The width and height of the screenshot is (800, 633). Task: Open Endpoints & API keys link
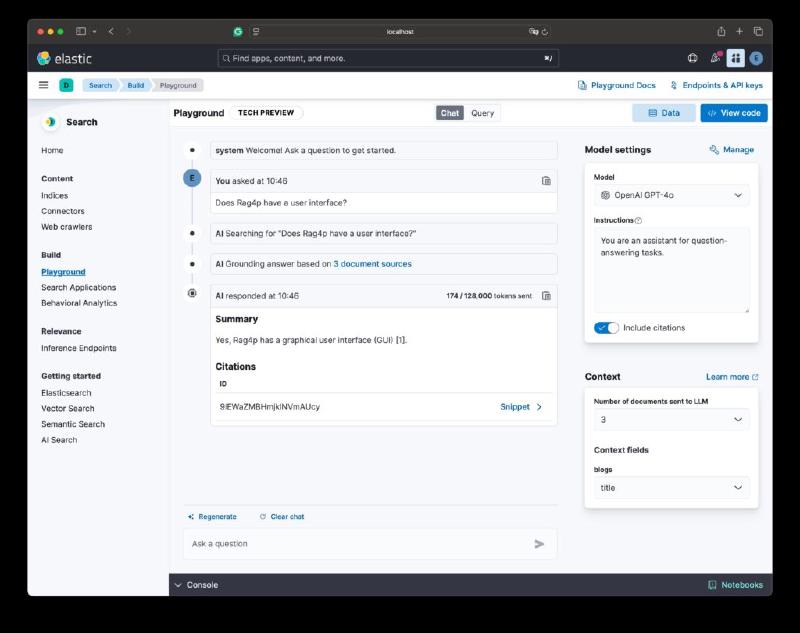[x=716, y=85]
